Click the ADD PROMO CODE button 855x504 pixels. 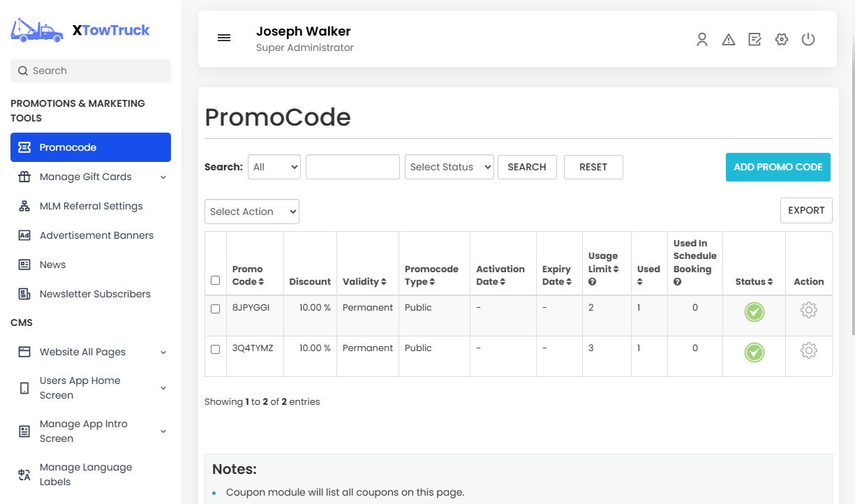click(778, 167)
